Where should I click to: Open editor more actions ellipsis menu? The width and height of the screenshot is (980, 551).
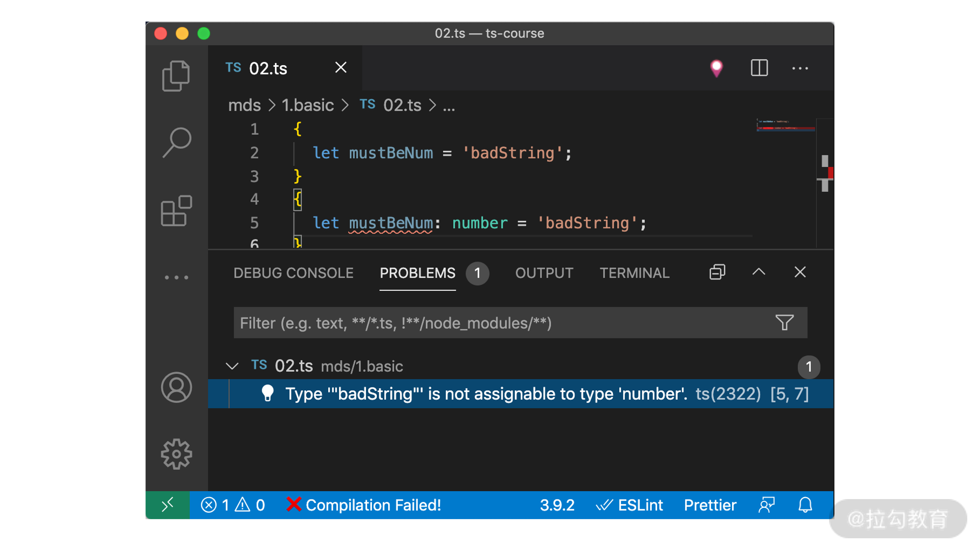click(x=800, y=68)
